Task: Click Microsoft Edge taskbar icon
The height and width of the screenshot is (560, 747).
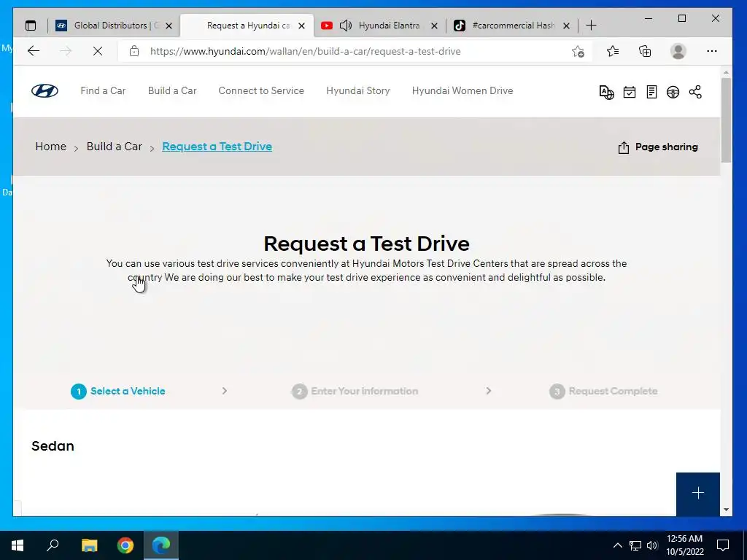Action: point(161,545)
